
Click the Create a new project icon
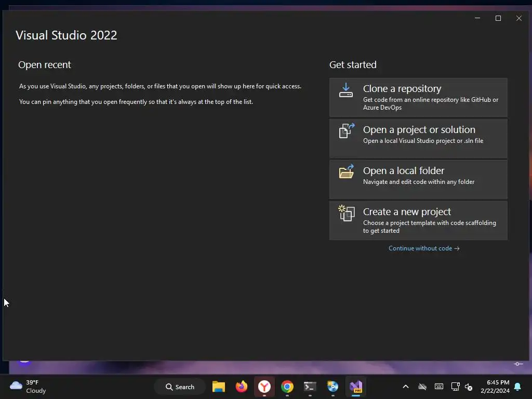pos(347,213)
